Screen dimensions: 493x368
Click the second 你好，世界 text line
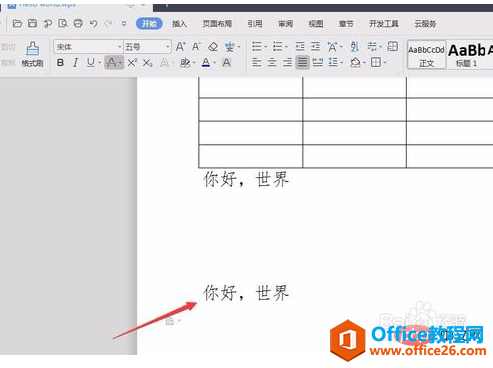click(246, 293)
